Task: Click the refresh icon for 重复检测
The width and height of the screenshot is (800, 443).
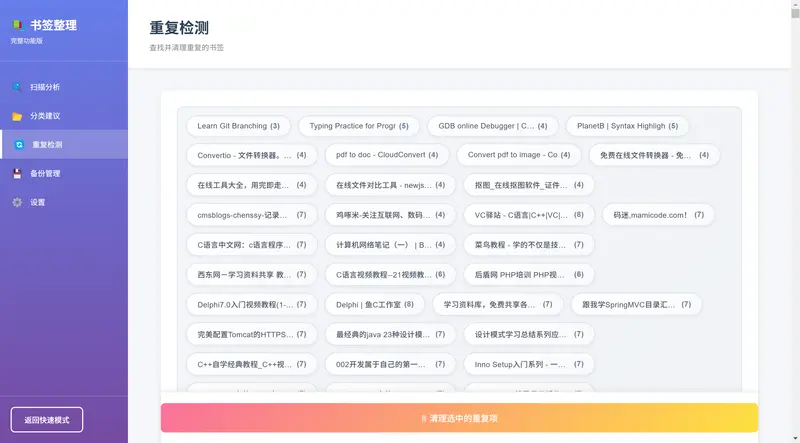Action: 19,145
